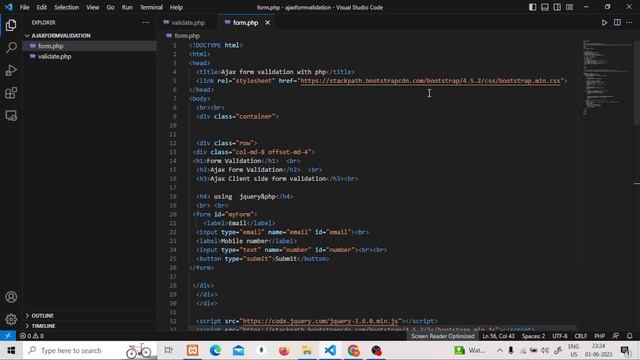Open Task View on the taskbar
Screen dimensions: 640x360
169,351
